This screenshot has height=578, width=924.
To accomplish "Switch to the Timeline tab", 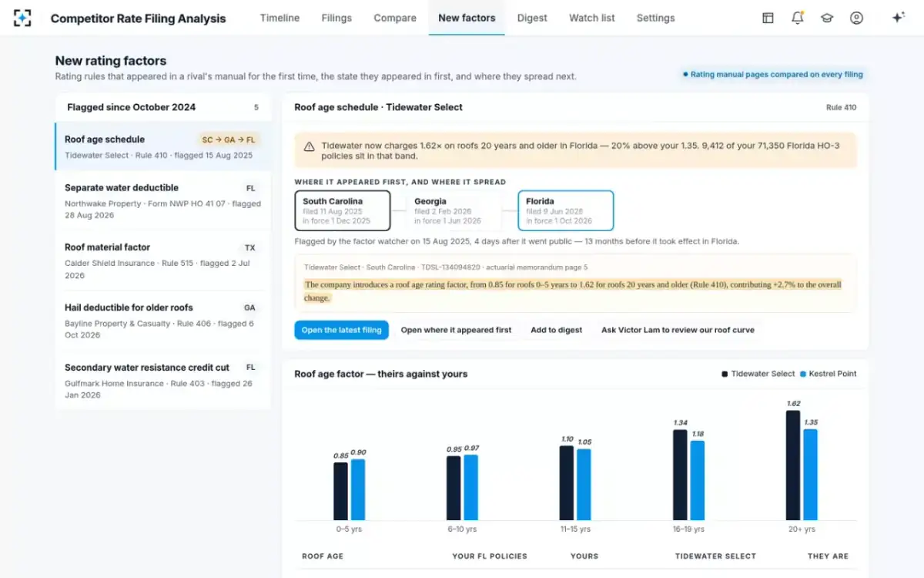I will 280,18.
